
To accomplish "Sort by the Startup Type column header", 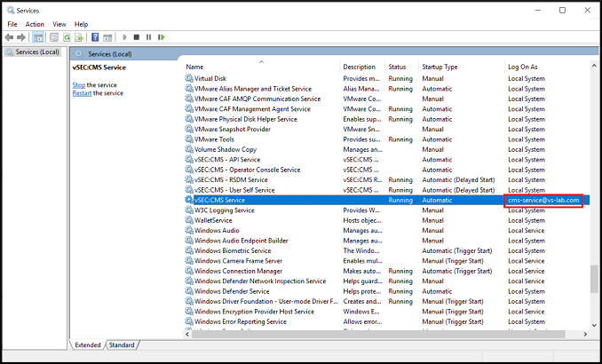I will tap(463, 67).
